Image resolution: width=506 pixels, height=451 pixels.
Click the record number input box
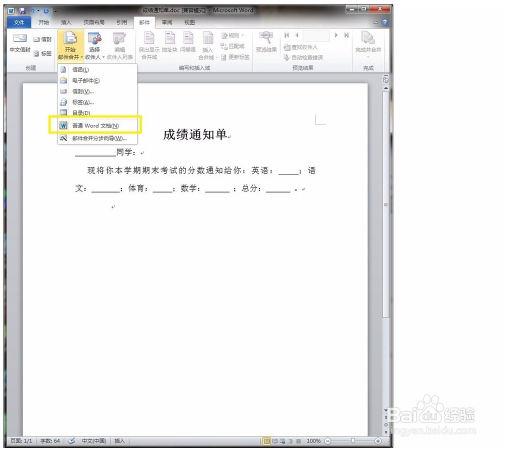click(316, 35)
